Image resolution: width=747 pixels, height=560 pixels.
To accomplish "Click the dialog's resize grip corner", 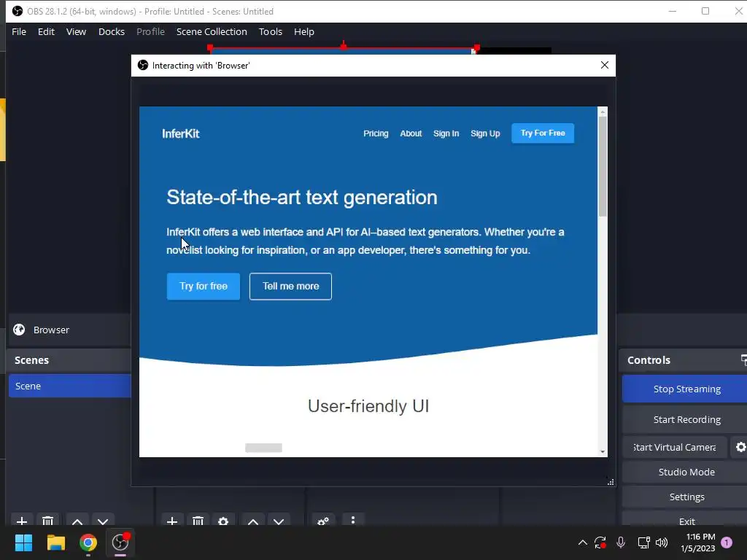I will click(x=611, y=481).
